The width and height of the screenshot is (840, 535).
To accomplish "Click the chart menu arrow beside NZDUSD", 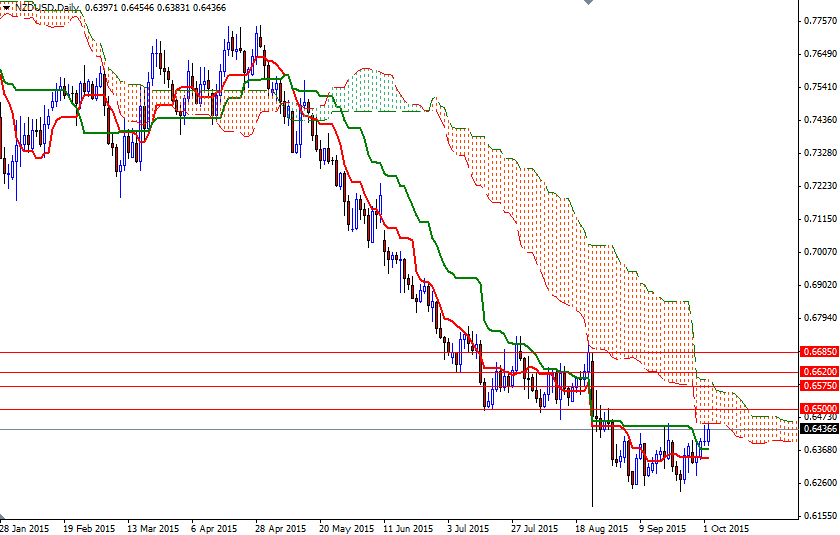I will click(x=6, y=8).
